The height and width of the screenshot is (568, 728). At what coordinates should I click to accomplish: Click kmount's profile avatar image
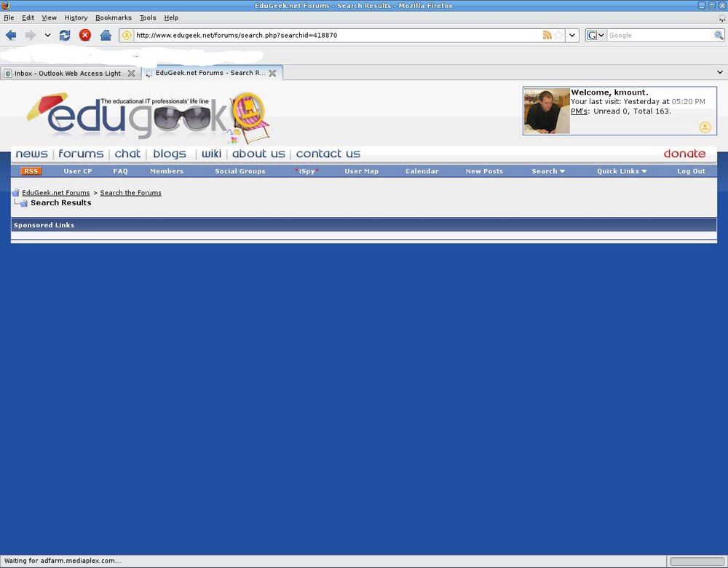(547, 111)
